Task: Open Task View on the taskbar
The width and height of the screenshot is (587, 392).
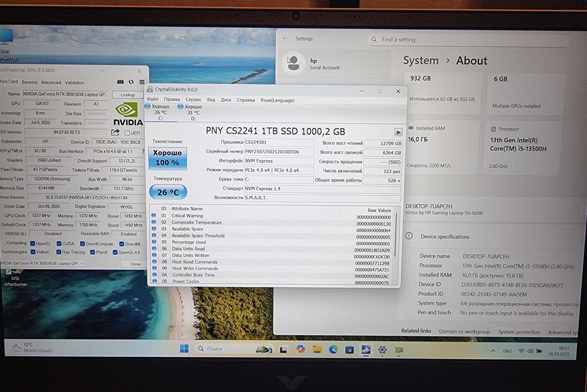Action: click(284, 350)
